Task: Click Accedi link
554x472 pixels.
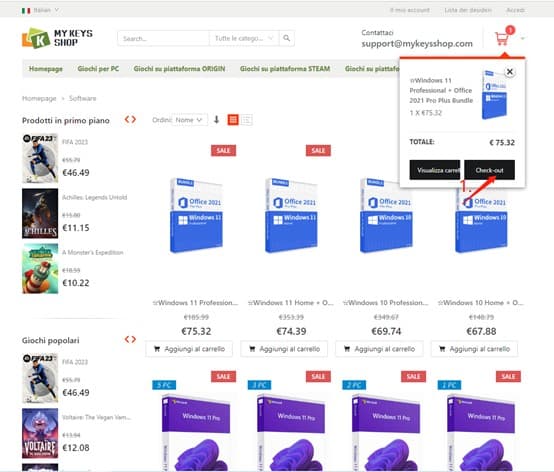Action: tap(515, 10)
